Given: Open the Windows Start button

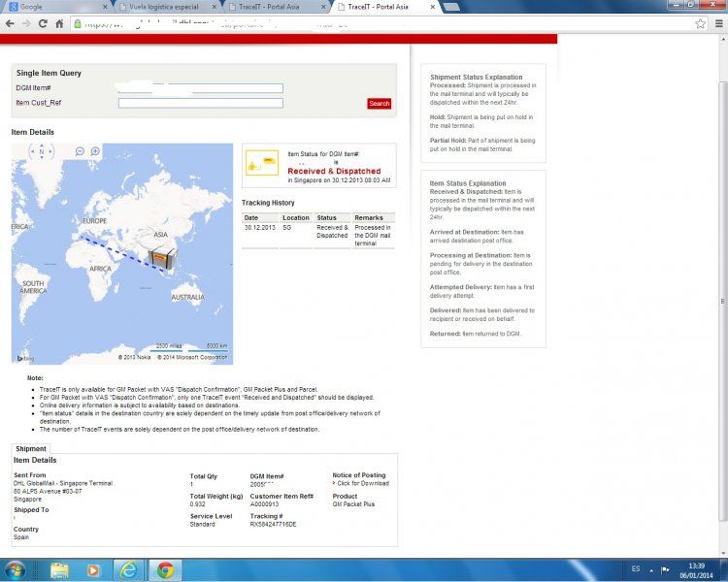Looking at the screenshot, I should coord(15,570).
